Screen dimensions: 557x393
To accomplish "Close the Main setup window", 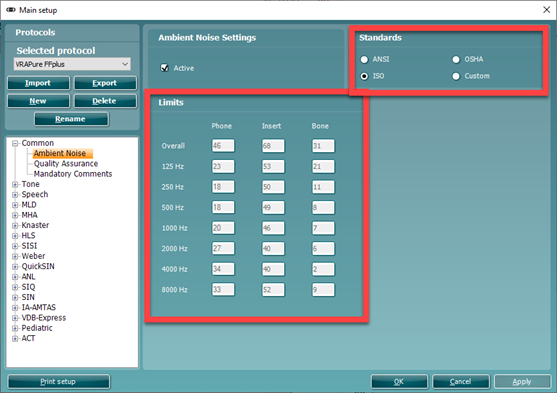I will point(546,10).
